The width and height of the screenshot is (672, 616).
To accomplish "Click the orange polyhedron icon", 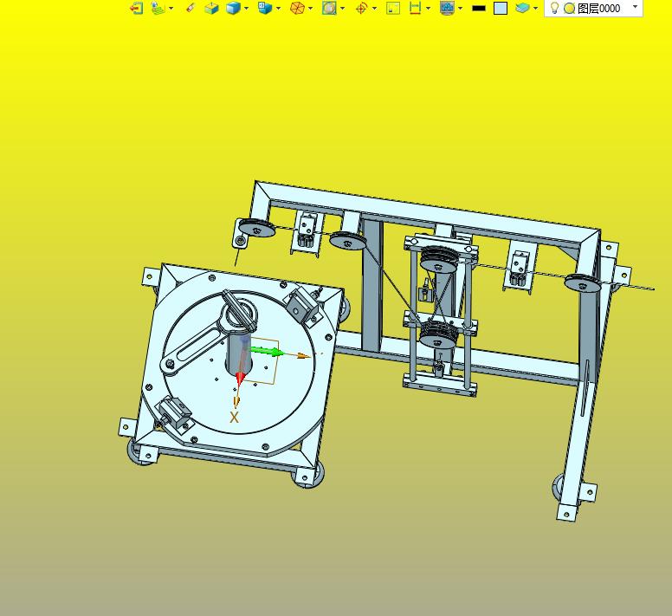I will pyautogui.click(x=297, y=8).
